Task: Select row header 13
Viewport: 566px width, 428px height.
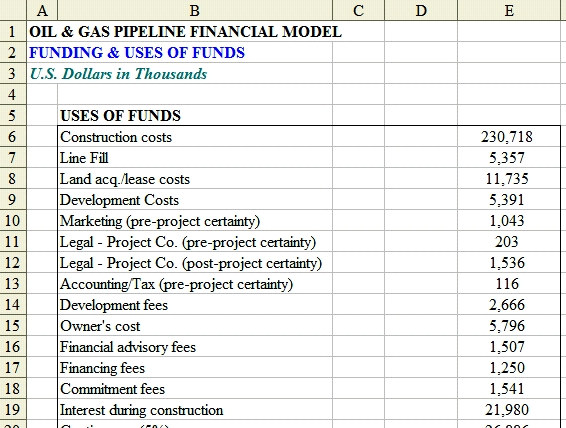Action: (13, 283)
